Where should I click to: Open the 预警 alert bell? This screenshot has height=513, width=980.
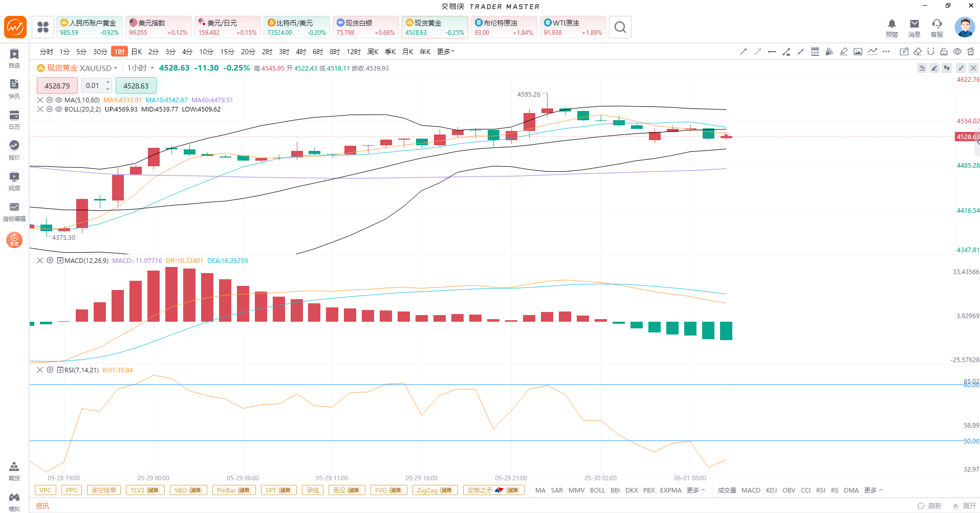tap(892, 28)
